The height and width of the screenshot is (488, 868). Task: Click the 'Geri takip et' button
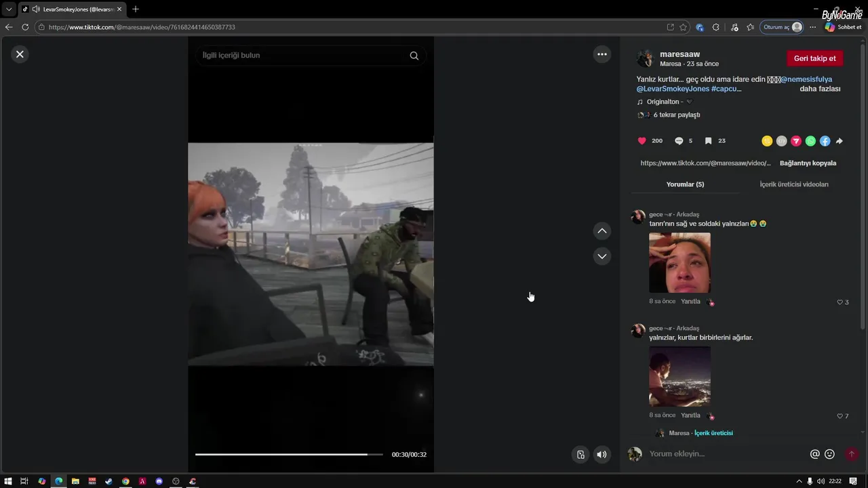coord(814,58)
